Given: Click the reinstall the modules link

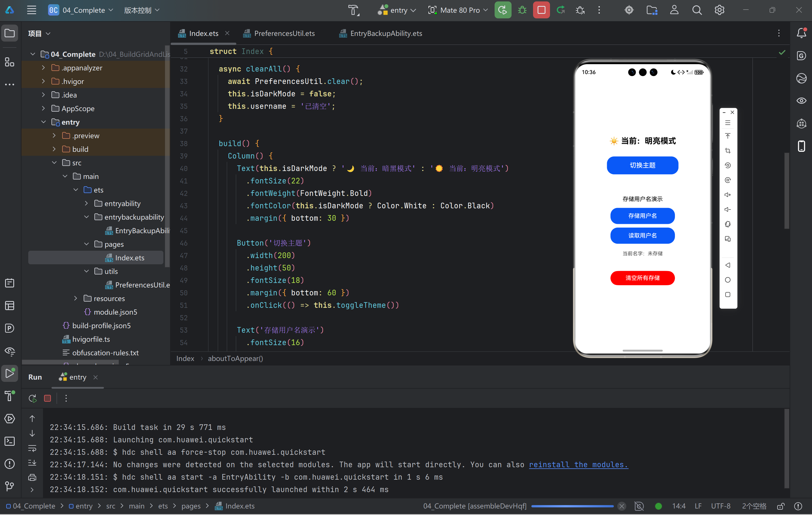Looking at the screenshot, I should (578, 464).
